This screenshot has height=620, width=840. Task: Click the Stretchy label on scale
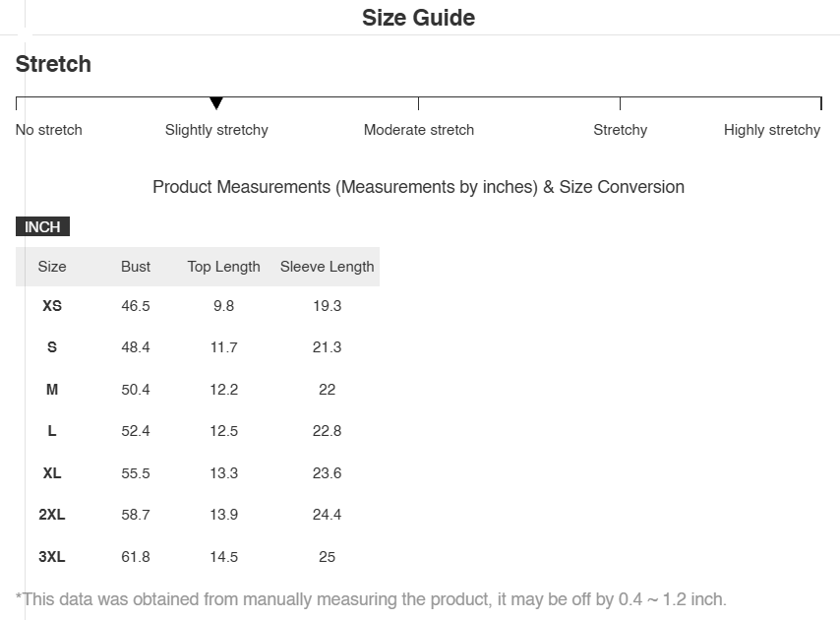coord(621,130)
